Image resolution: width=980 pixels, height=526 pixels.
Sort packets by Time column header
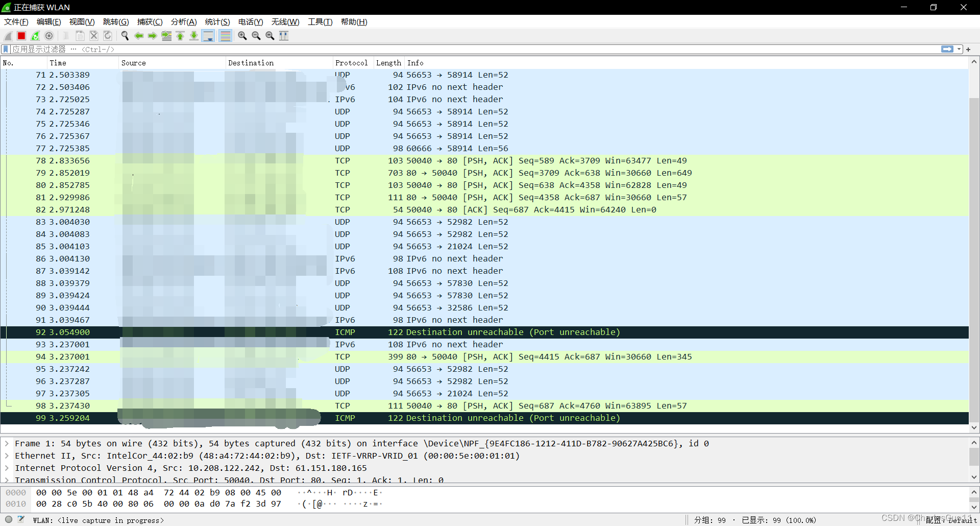[x=83, y=63]
